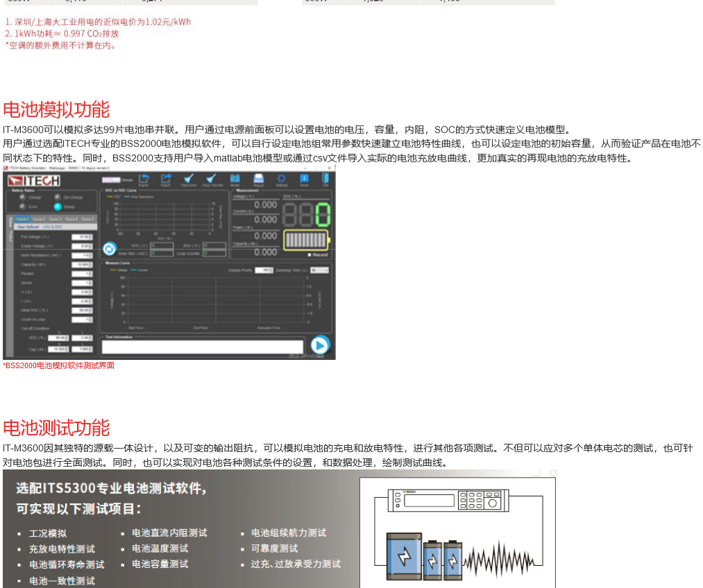Screen dimensions: 703x588
Task: Select the Curve 3 tab
Action: point(56,219)
